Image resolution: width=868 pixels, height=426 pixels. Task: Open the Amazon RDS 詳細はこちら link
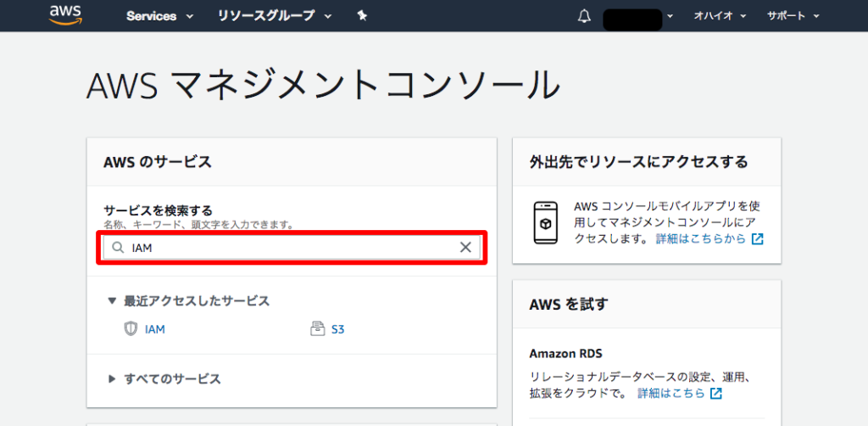(x=671, y=393)
